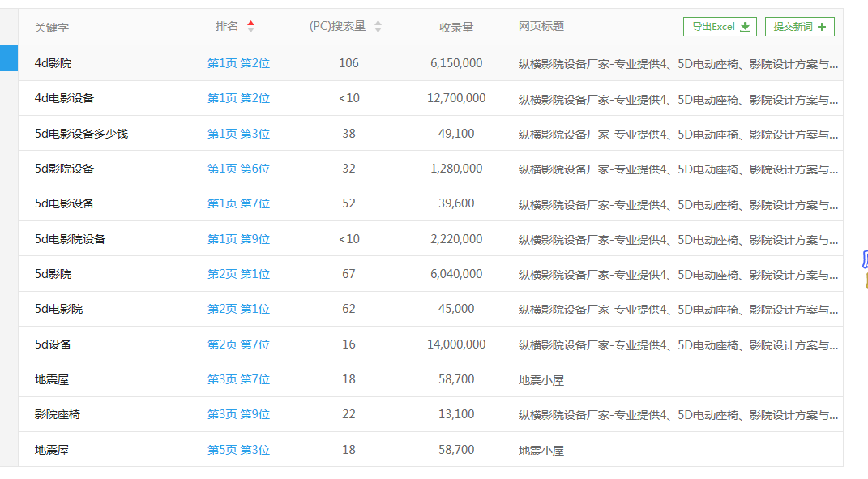This screenshot has height=479, width=868.
Task: Click the blue marker left of 4d影院
Action: [8, 59]
